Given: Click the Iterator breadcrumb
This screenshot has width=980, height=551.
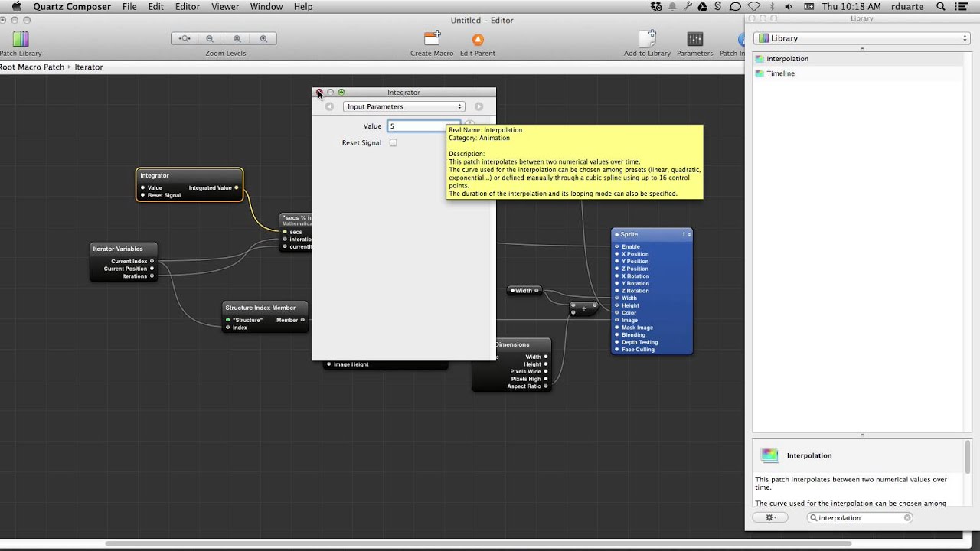Looking at the screenshot, I should [x=89, y=67].
